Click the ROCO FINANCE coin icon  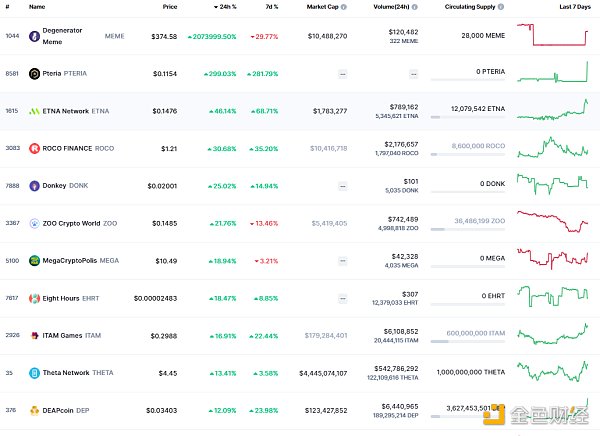[34, 148]
